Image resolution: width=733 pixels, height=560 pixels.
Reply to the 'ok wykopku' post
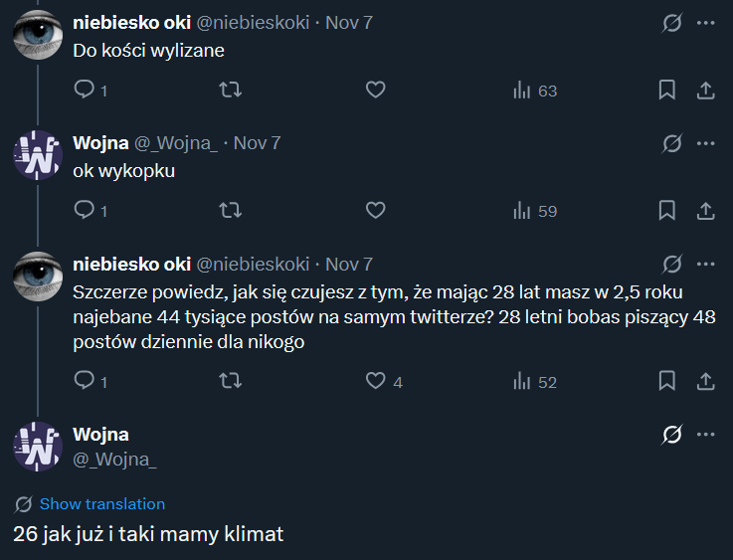point(85,211)
